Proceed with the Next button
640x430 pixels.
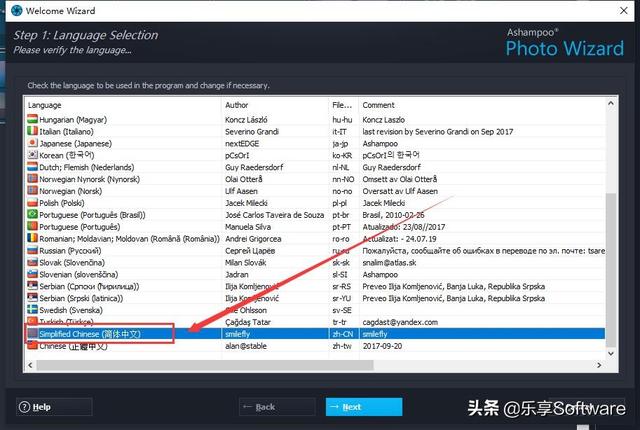(364, 407)
